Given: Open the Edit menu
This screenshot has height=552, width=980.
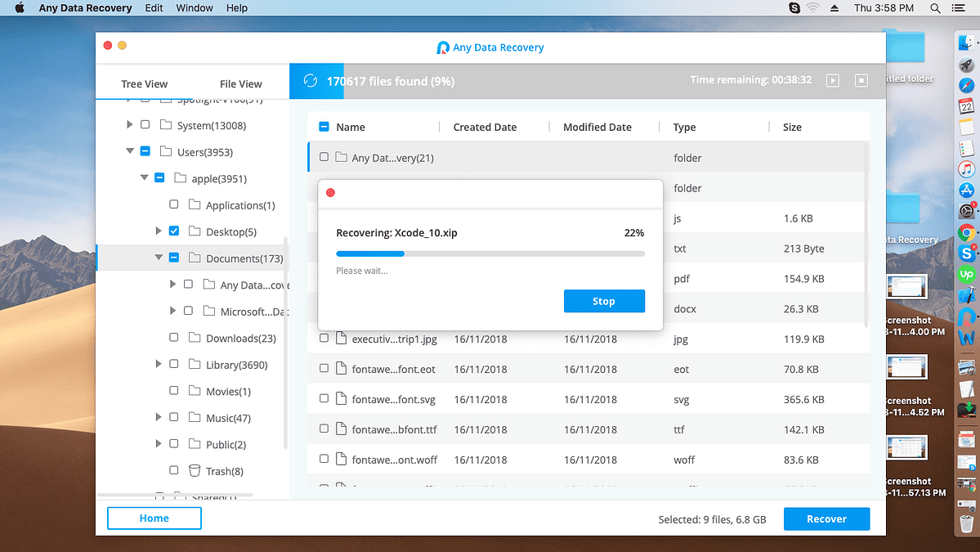Looking at the screenshot, I should (x=154, y=8).
